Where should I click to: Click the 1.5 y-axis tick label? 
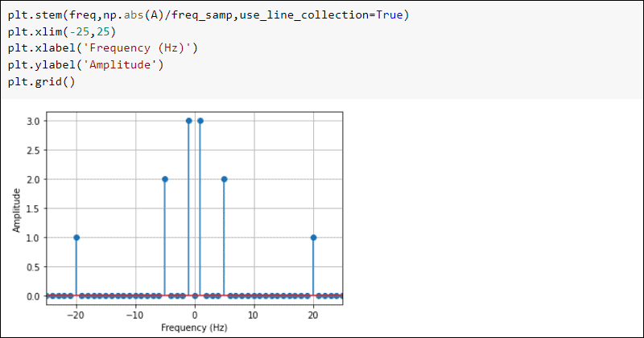tap(33, 208)
